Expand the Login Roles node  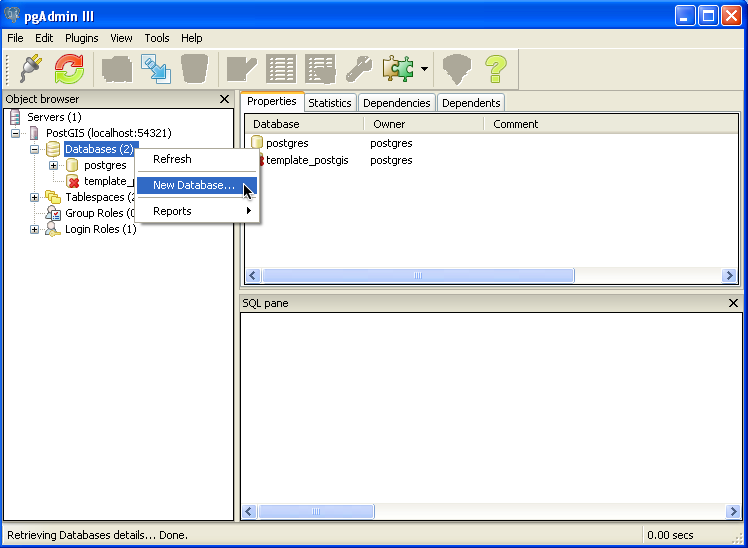coord(34,229)
